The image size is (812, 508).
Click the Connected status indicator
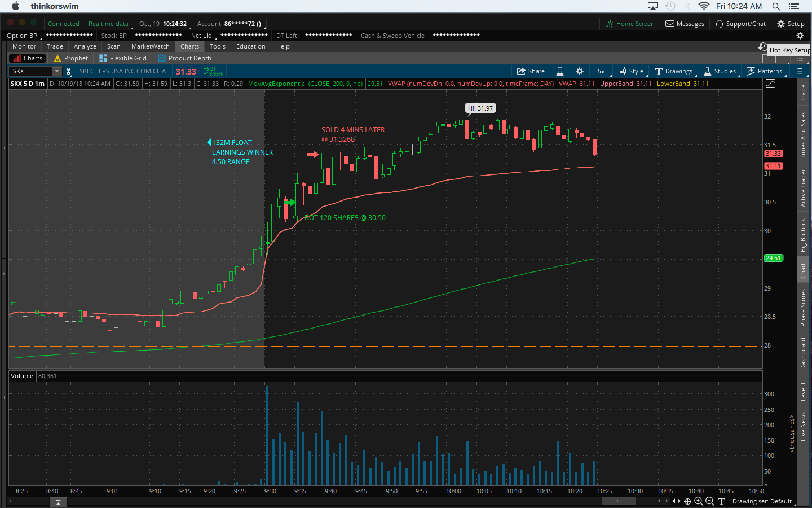64,24
